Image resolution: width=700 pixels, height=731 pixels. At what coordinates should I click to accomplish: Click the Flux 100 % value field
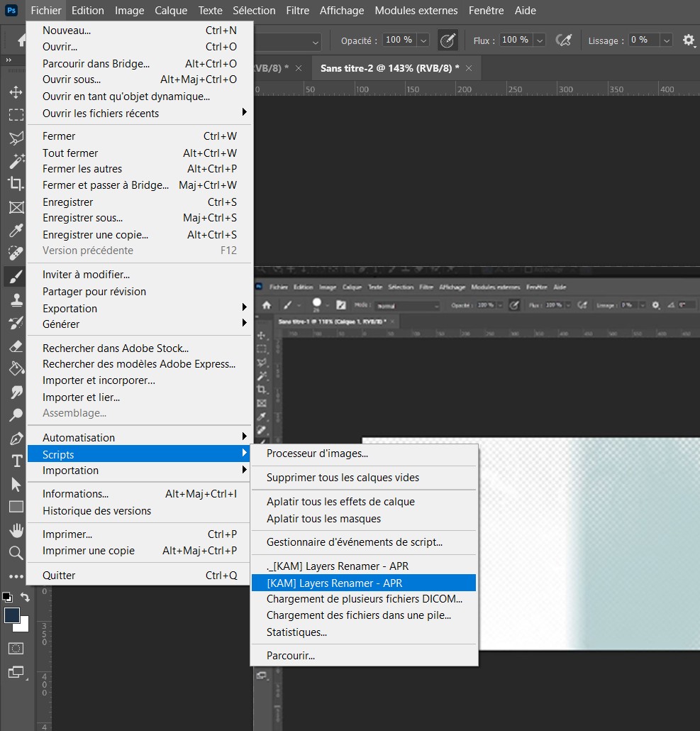coord(516,40)
